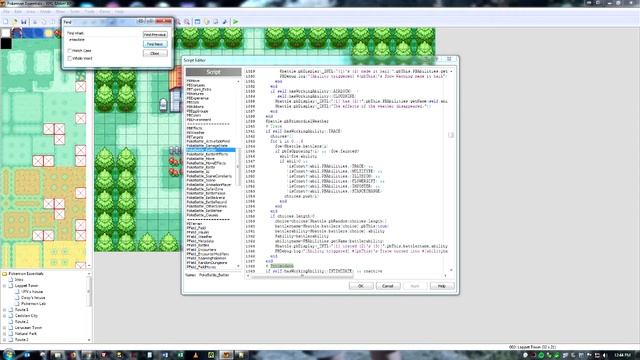Click Find Previous in the Find dialog
The width and height of the screenshot is (640, 360).
pos(155,35)
